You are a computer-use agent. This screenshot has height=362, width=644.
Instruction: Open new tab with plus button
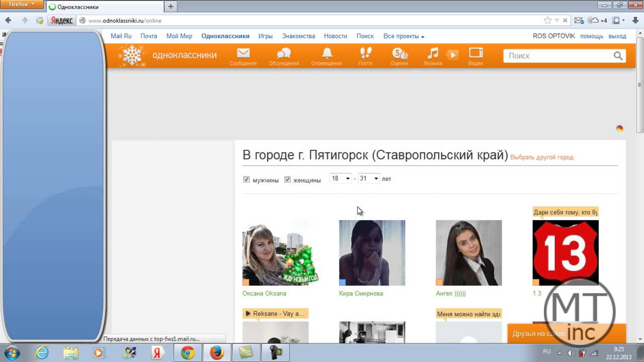coord(171,7)
